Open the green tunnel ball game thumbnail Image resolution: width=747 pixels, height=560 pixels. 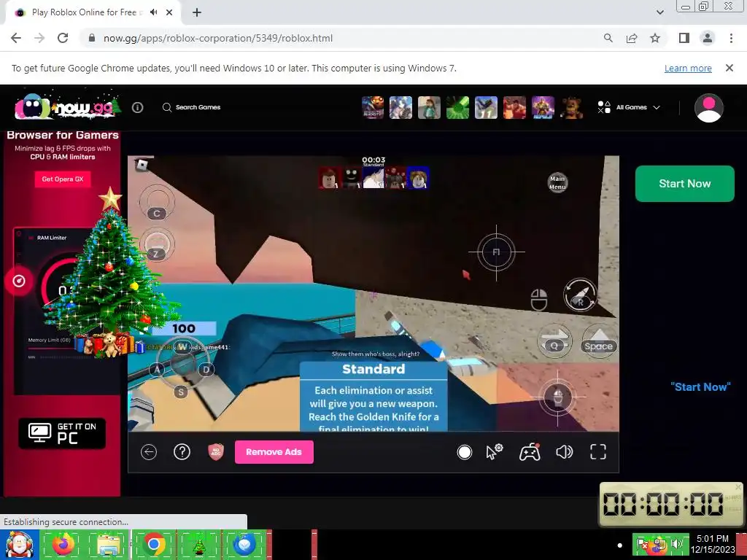(x=457, y=107)
